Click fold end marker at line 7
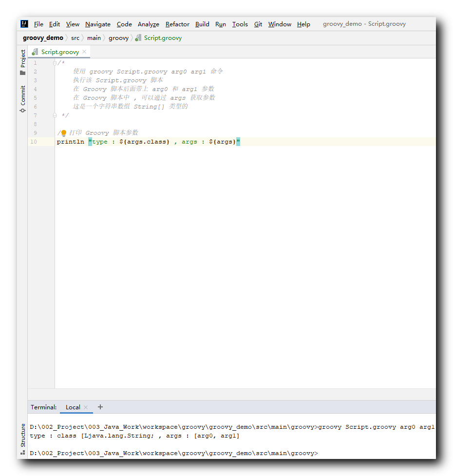 [x=55, y=115]
